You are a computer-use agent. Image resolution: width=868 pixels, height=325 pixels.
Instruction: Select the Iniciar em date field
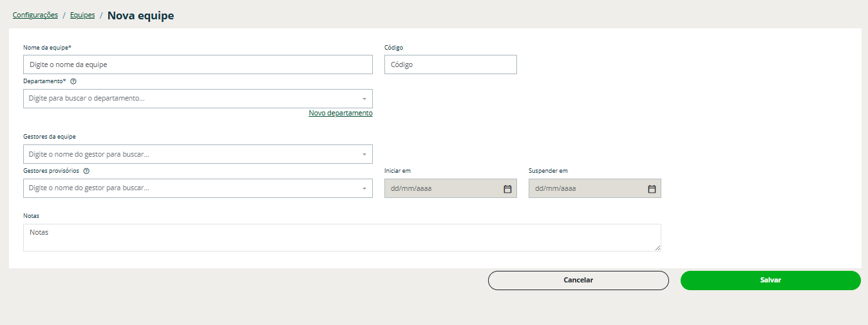point(442,188)
